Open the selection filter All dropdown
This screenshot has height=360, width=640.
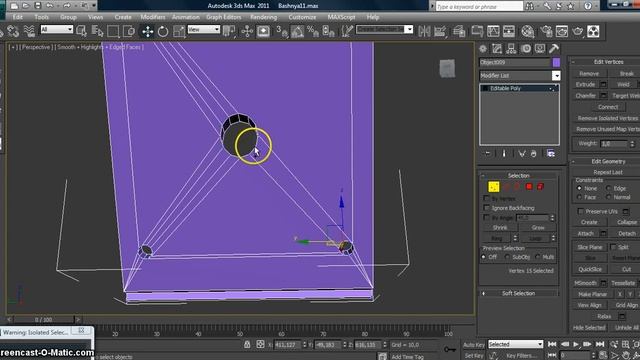pos(56,29)
